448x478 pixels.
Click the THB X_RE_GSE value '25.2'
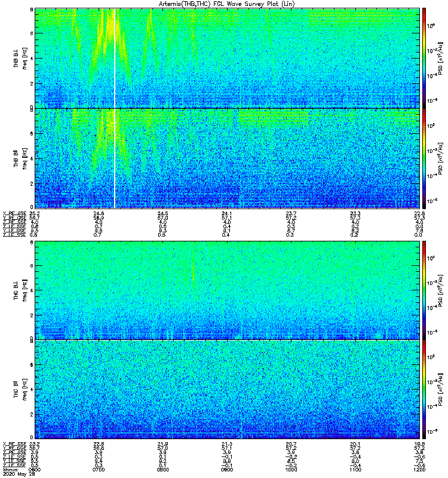pyautogui.click(x=35, y=213)
